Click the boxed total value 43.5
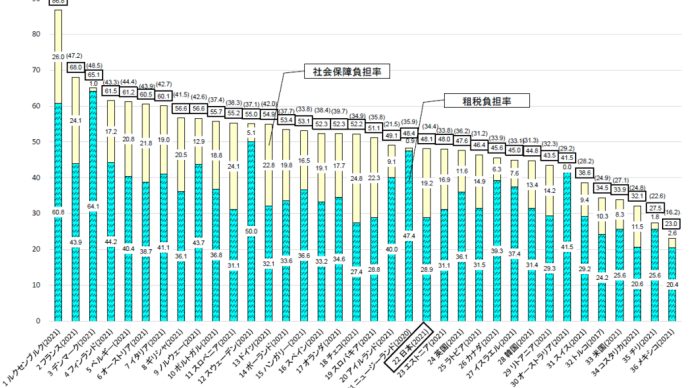The width and height of the screenshot is (690, 388). pyautogui.click(x=549, y=155)
